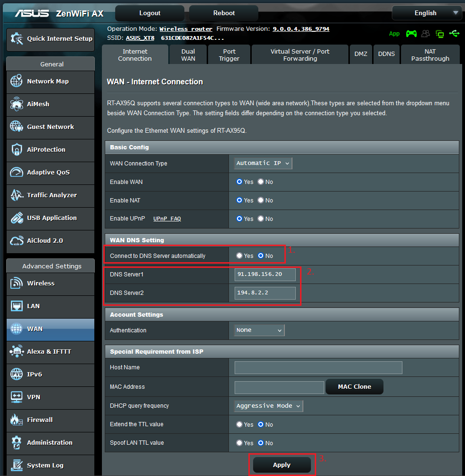
Task: Open AiMesh from the sidebar icon
Action: pos(17,104)
